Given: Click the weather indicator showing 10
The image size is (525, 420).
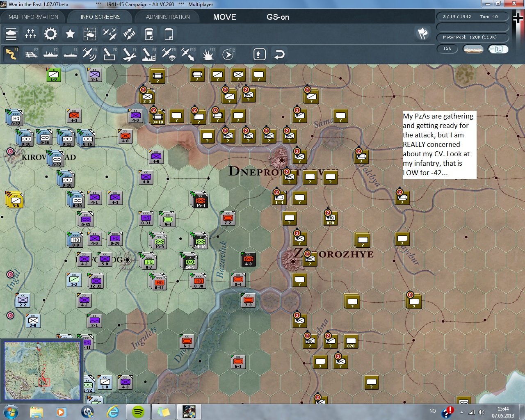Looking at the screenshot, I should [x=498, y=49].
